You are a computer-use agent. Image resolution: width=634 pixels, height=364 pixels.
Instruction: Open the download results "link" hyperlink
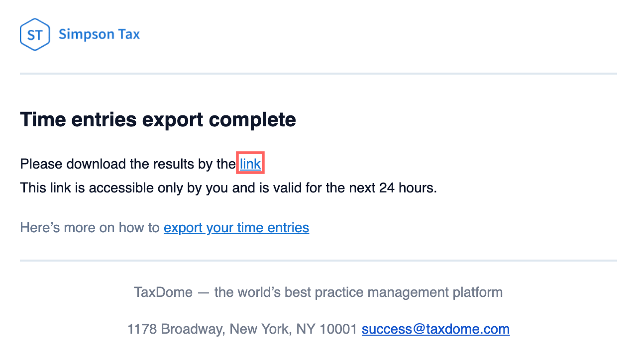(x=250, y=164)
